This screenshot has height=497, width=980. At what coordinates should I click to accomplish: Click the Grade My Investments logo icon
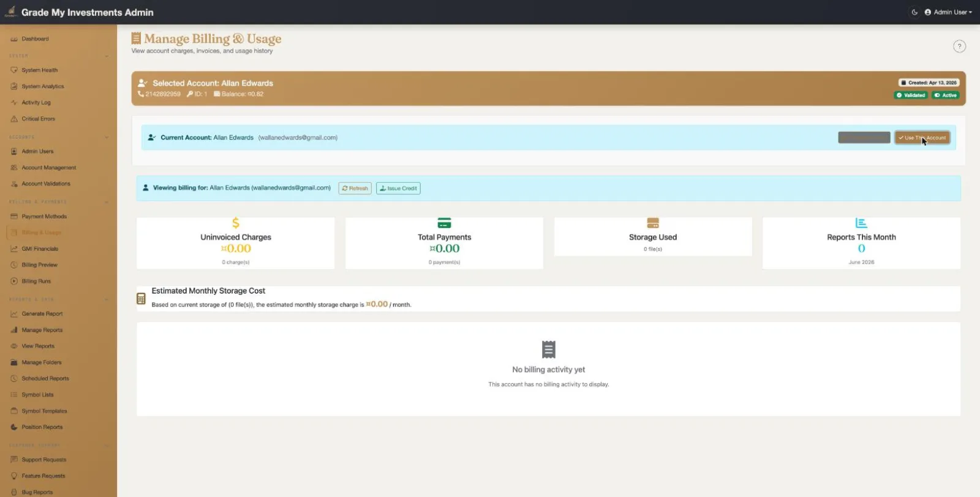10,12
